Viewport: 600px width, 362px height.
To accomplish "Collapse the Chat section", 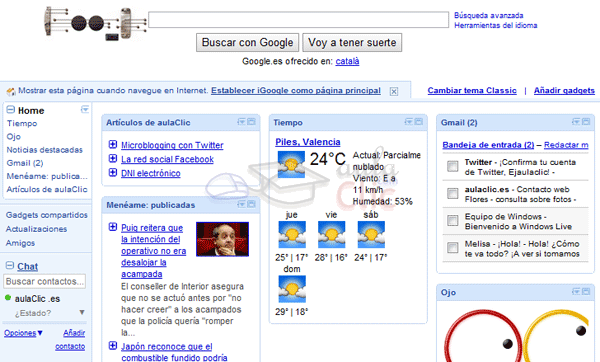I will [10, 266].
